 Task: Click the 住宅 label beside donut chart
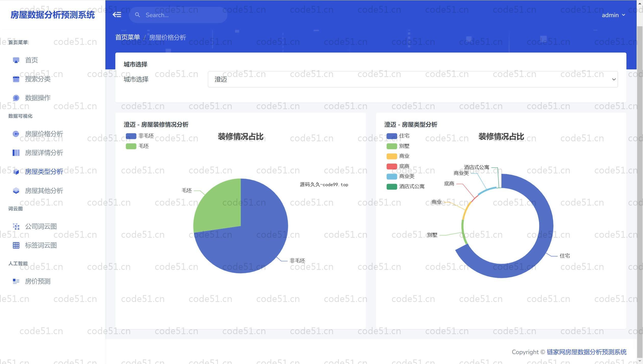click(x=565, y=256)
